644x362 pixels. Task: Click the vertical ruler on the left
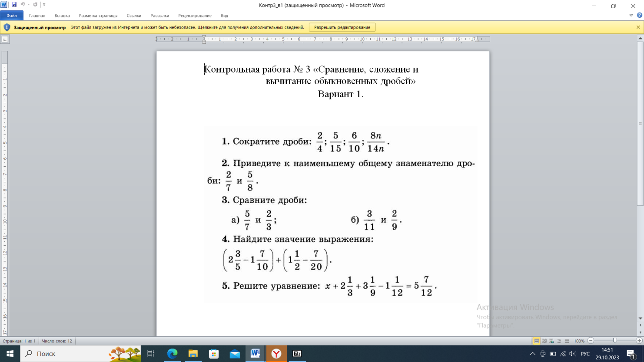coord(5,193)
